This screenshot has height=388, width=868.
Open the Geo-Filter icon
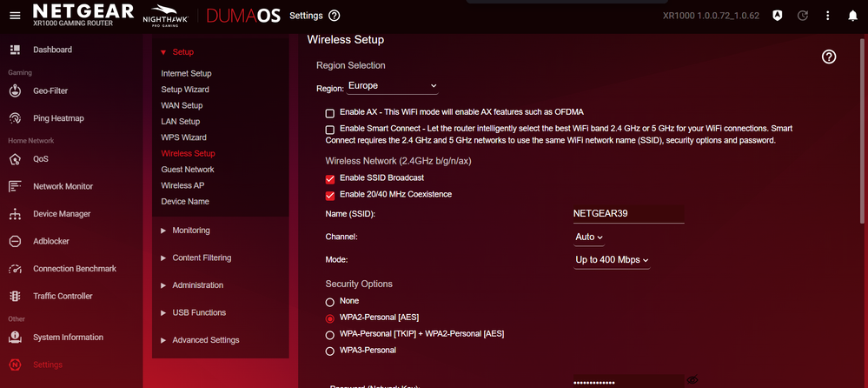point(16,90)
